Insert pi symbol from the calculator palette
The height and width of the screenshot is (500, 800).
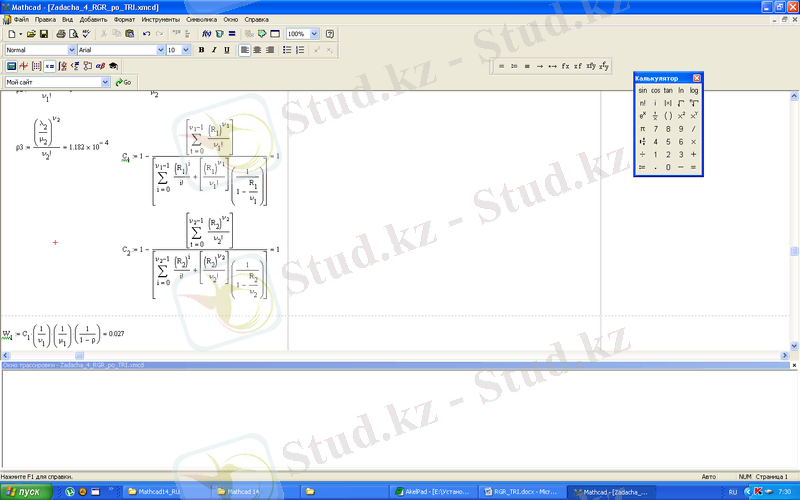(x=642, y=129)
